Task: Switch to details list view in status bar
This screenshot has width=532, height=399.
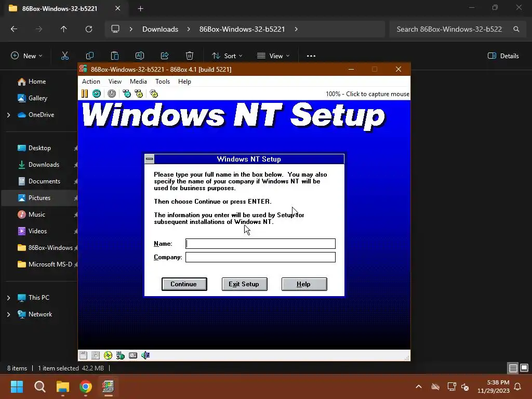Action: tap(513, 368)
